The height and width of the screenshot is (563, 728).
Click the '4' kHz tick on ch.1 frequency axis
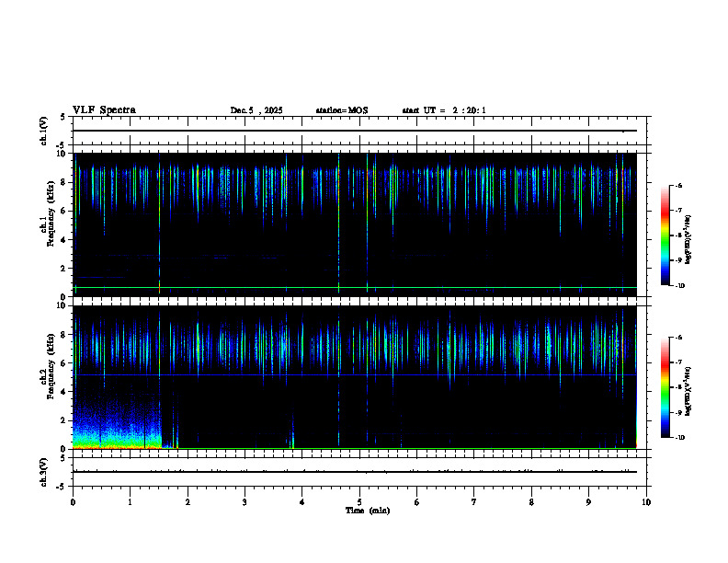click(x=64, y=240)
